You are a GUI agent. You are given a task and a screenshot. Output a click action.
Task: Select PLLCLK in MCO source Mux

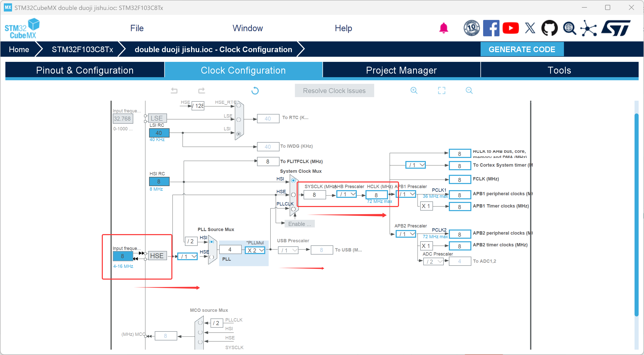[200, 323]
